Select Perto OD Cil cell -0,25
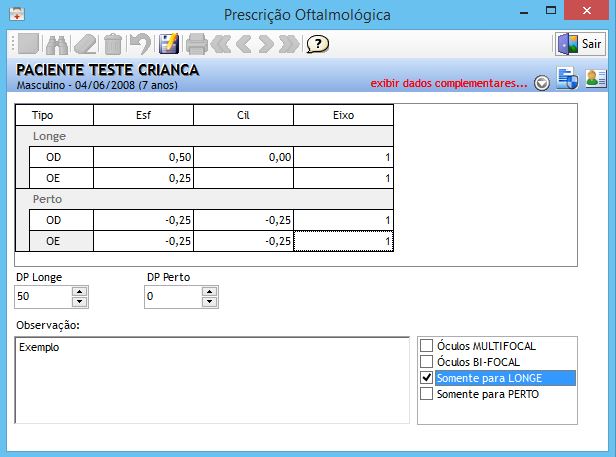 (243, 220)
